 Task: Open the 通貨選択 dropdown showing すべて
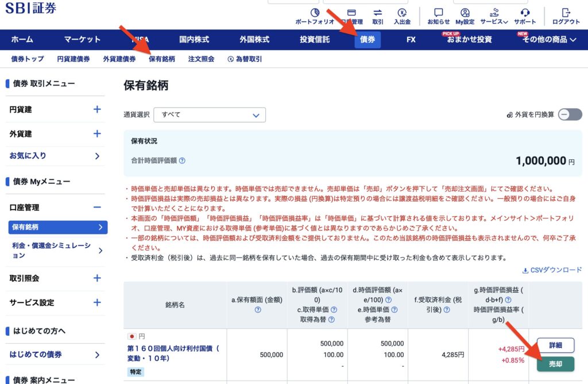pos(210,114)
